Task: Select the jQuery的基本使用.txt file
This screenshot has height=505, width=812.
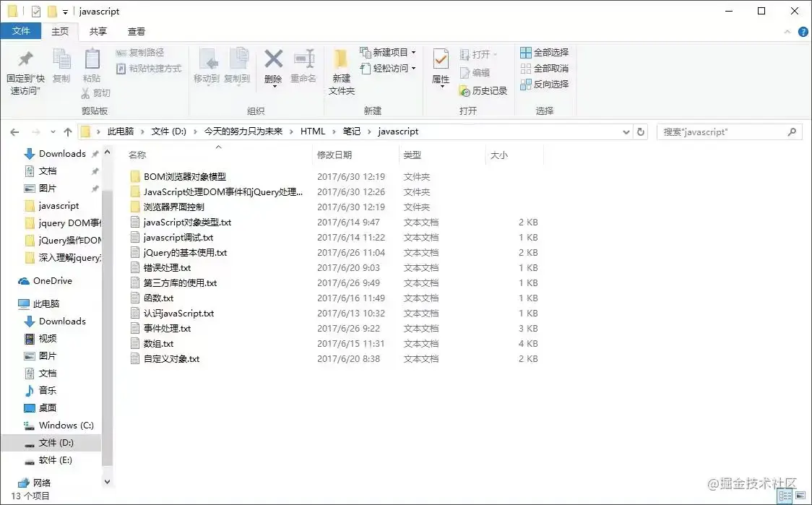Action: point(178,253)
